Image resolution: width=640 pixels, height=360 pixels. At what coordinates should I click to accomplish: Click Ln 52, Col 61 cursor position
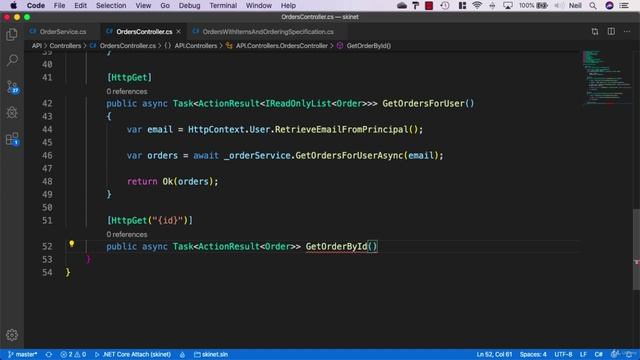tap(494, 354)
